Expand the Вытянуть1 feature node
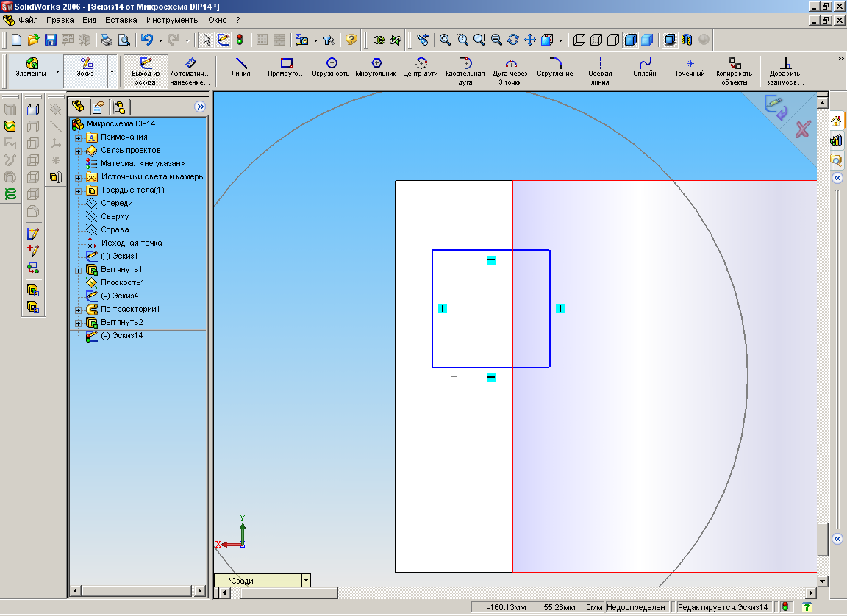The height and width of the screenshot is (616, 847). click(79, 271)
